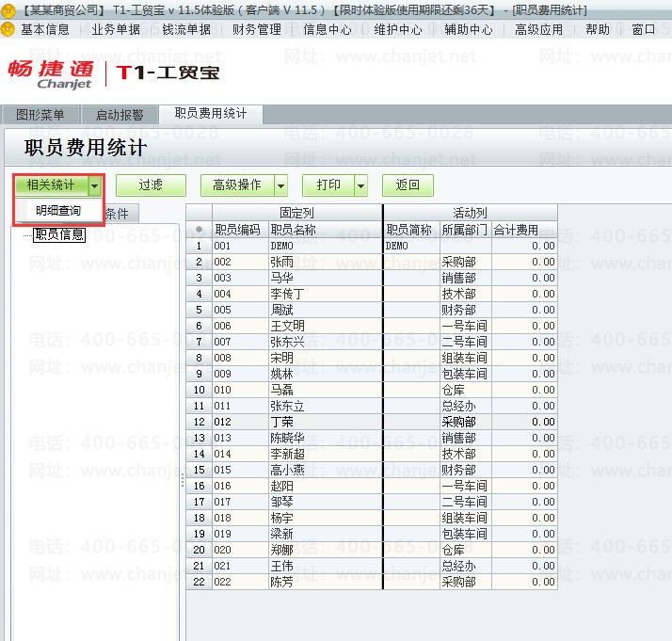Click the 打印 button

(x=328, y=185)
